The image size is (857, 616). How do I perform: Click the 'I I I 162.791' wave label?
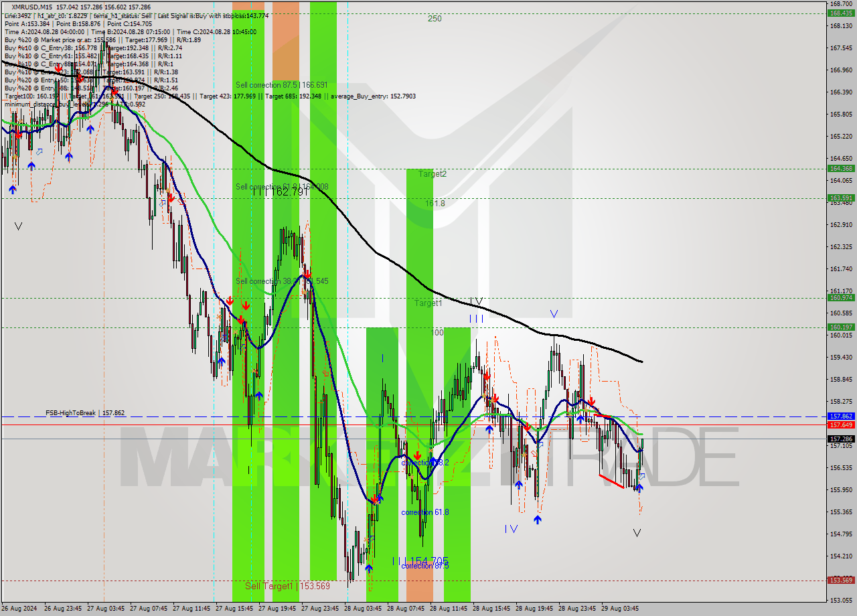[280, 191]
